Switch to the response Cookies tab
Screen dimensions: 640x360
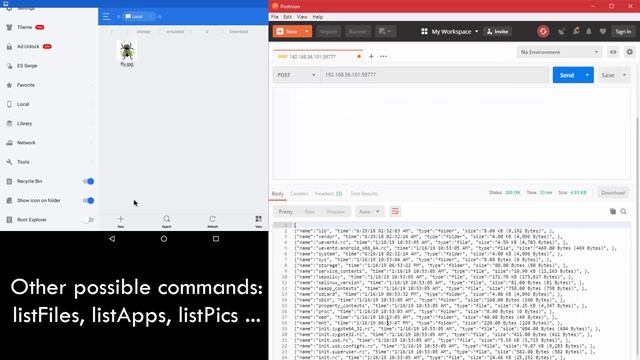point(299,193)
